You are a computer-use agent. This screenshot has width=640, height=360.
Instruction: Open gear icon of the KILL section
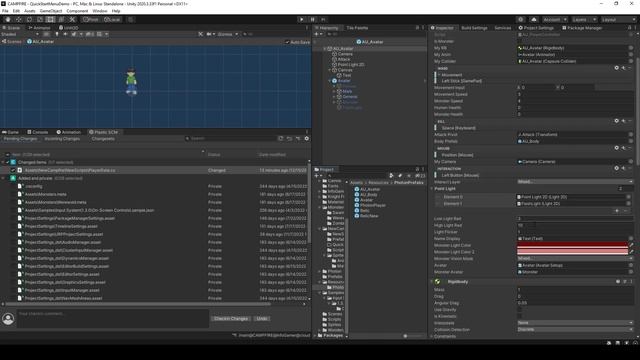pyautogui.click(x=616, y=121)
